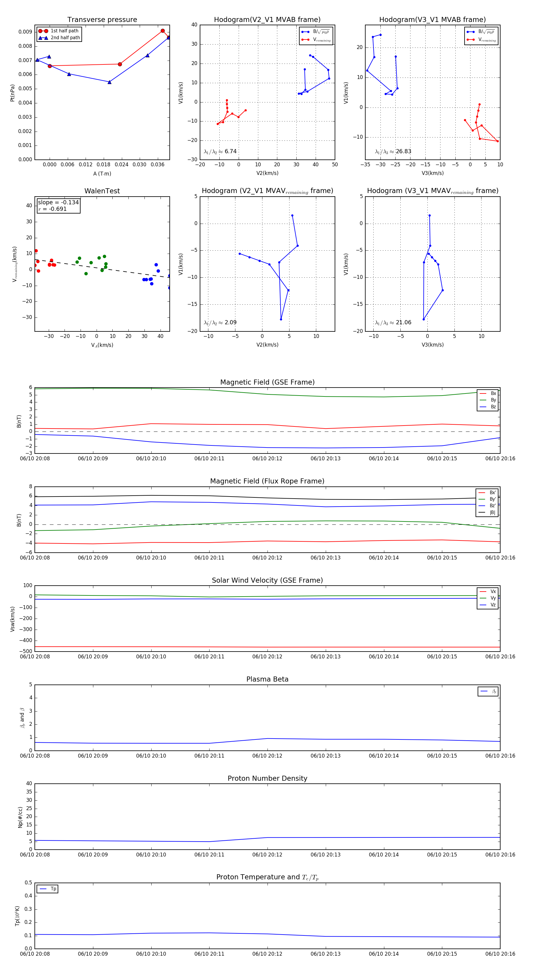Click the "Solar Wind Velocity (GSE Frame)" title
The image size is (535, 980).
pyautogui.click(x=267, y=580)
